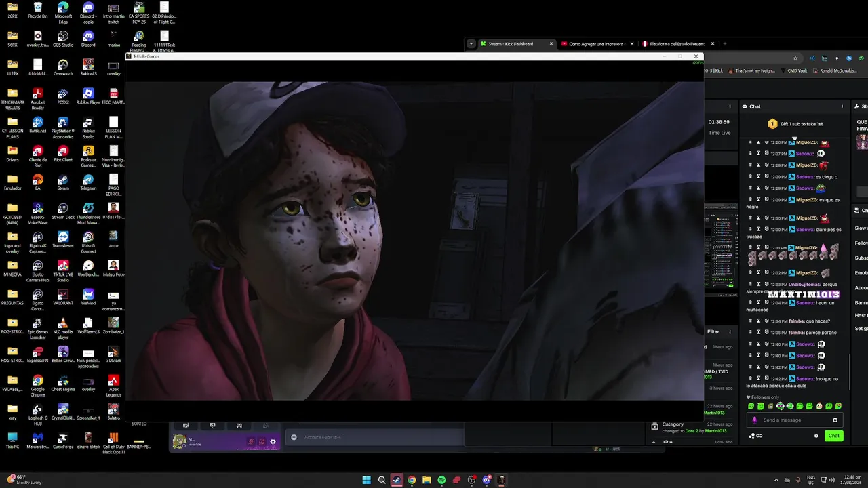Open the Recycle Bin desktop icon
The width and height of the screenshot is (868, 488).
pos(38,10)
